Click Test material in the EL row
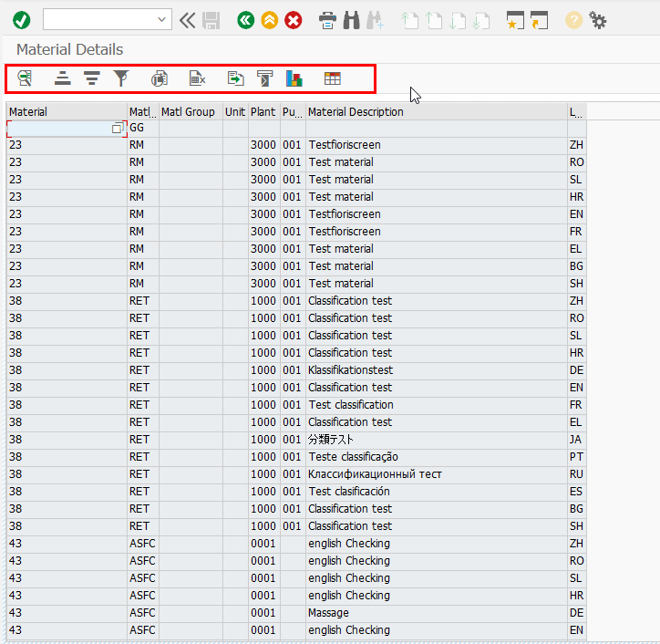This screenshot has height=644, width=660. tap(341, 249)
